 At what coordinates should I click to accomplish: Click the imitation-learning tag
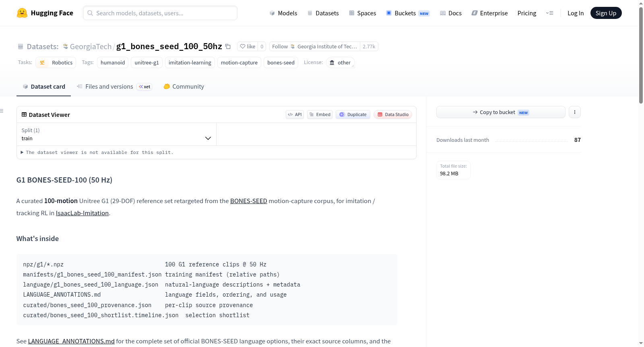pyautogui.click(x=190, y=62)
